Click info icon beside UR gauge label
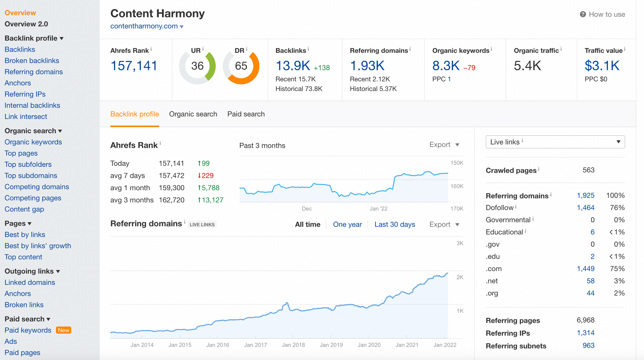644x360 pixels. tap(203, 49)
